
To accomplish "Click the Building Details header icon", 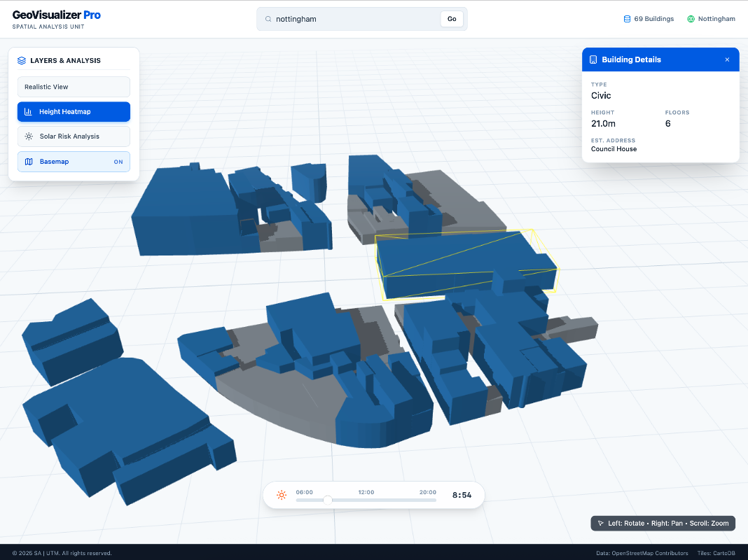I will 593,60.
